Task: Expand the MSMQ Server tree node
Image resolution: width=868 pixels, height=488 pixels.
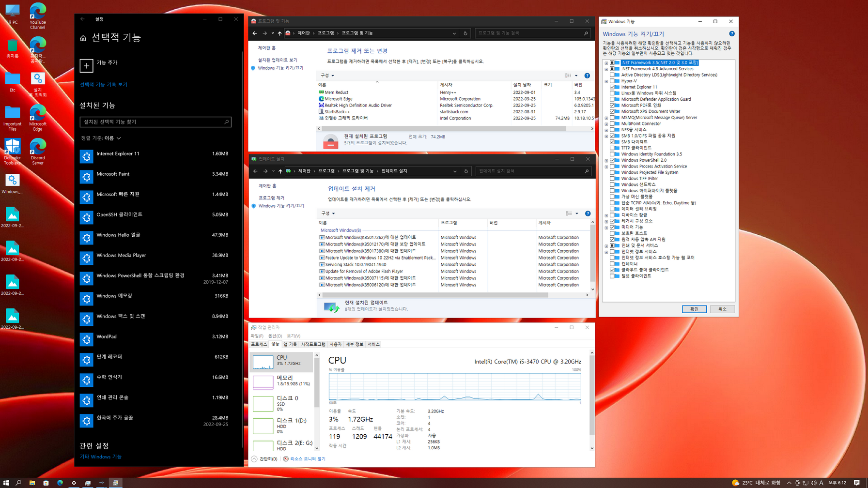Action: click(x=606, y=118)
